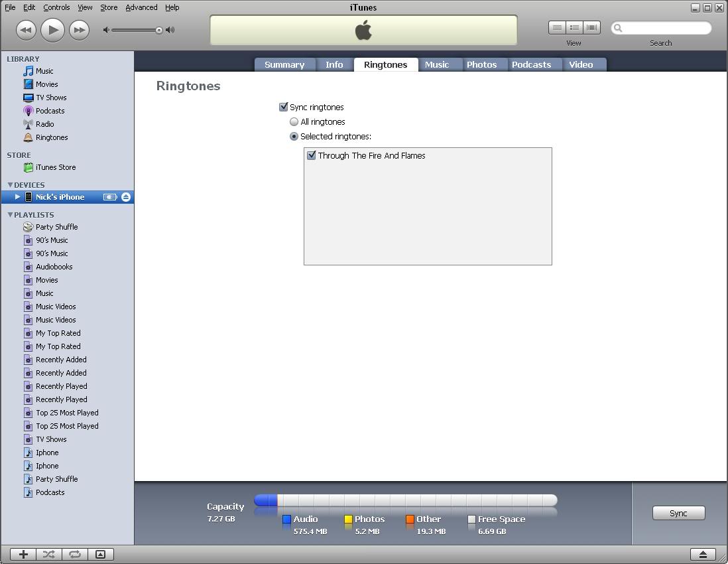
Task: Click the iPhone battery status icon
Action: [x=110, y=197]
